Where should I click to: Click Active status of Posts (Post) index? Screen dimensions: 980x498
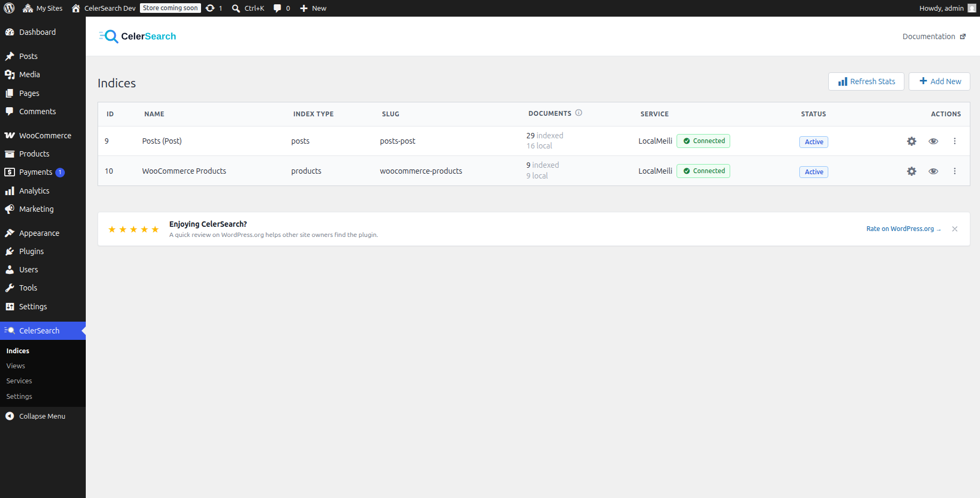(x=814, y=142)
